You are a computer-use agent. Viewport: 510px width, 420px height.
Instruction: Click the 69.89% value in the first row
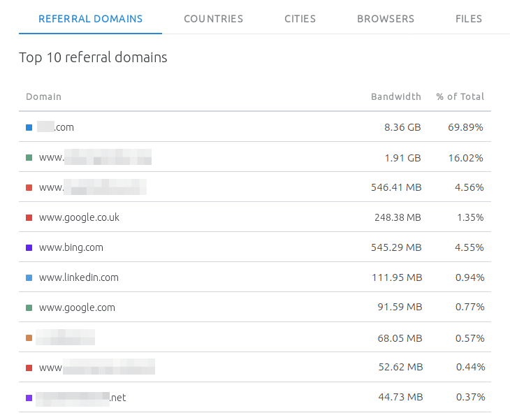tap(465, 127)
